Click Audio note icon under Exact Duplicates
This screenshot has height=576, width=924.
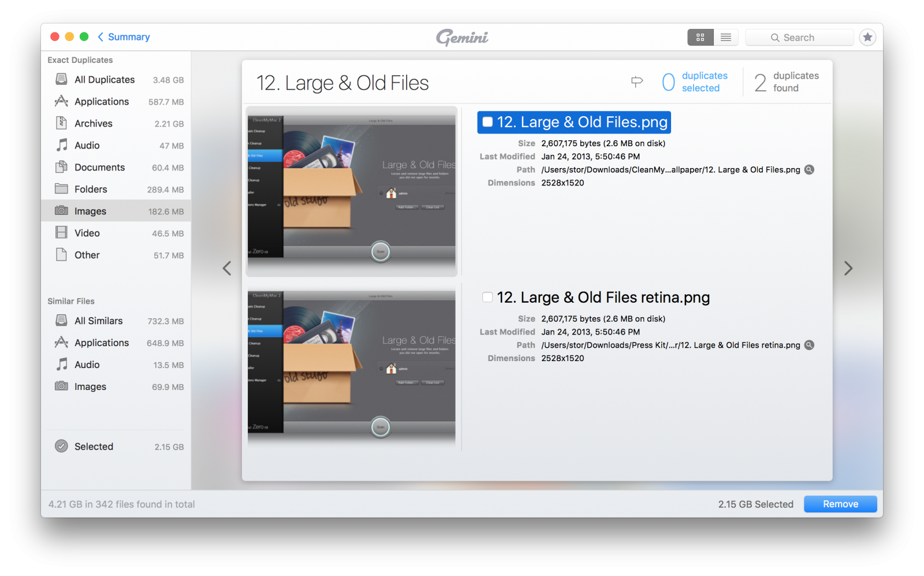[x=61, y=145]
